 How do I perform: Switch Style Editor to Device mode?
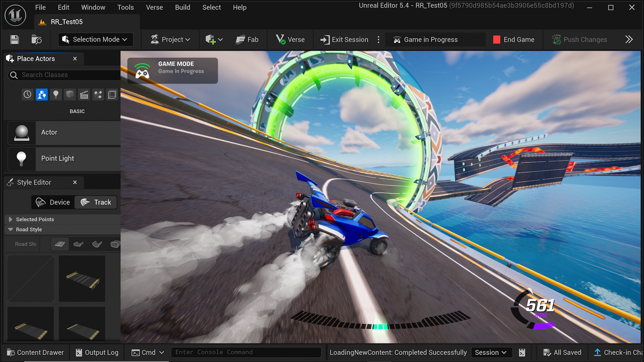(x=53, y=202)
